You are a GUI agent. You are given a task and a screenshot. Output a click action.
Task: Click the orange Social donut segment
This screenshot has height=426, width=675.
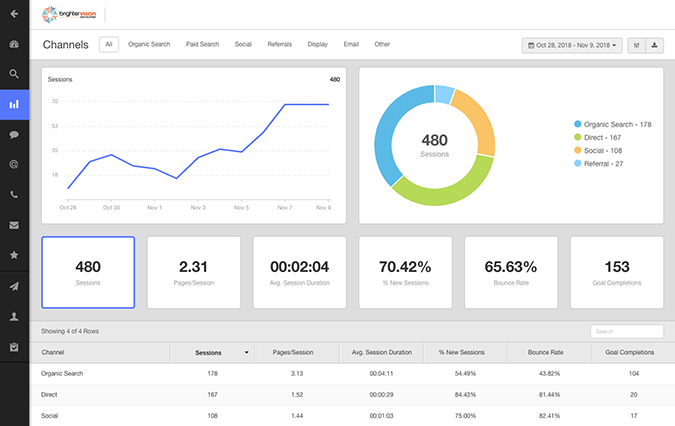click(480, 118)
